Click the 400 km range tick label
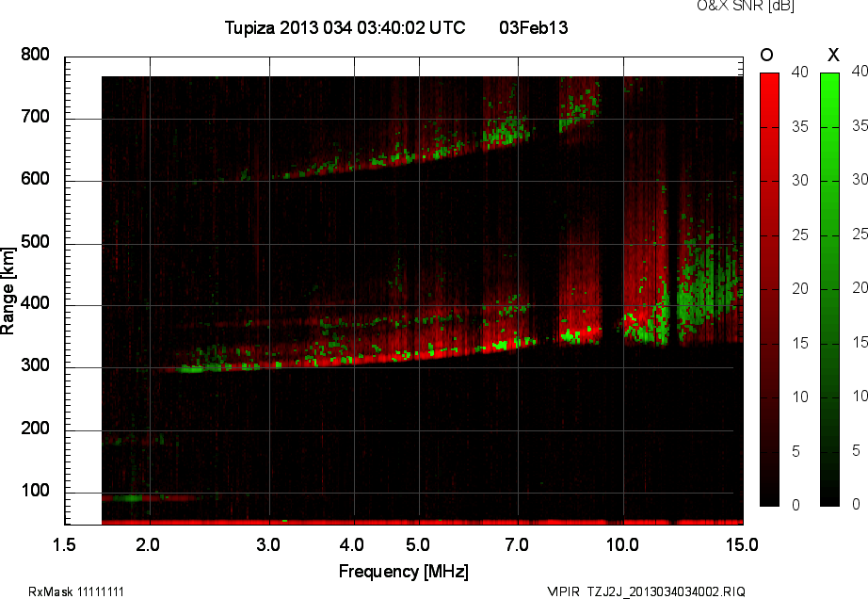 click(x=36, y=303)
